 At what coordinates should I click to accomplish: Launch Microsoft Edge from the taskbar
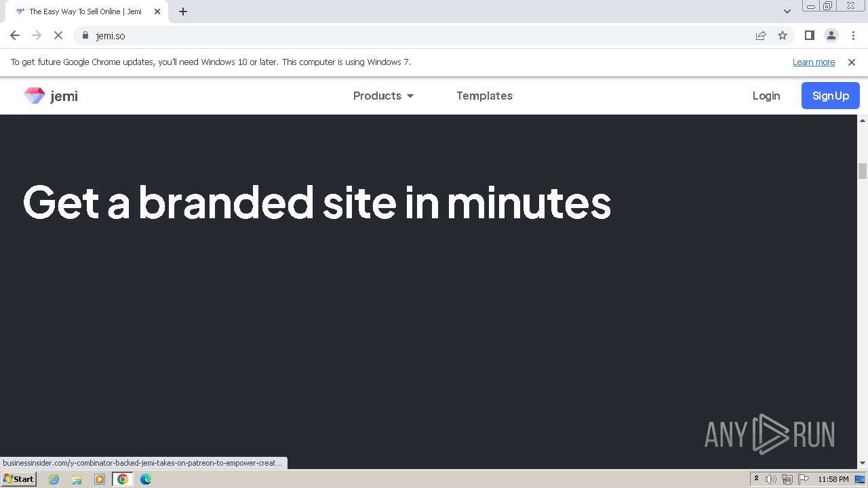click(x=146, y=479)
